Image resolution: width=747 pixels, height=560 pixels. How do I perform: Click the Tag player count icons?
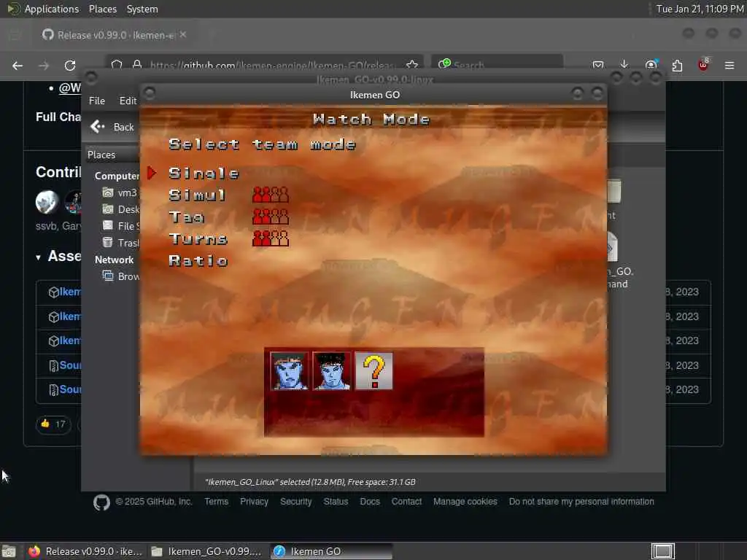[x=270, y=217]
